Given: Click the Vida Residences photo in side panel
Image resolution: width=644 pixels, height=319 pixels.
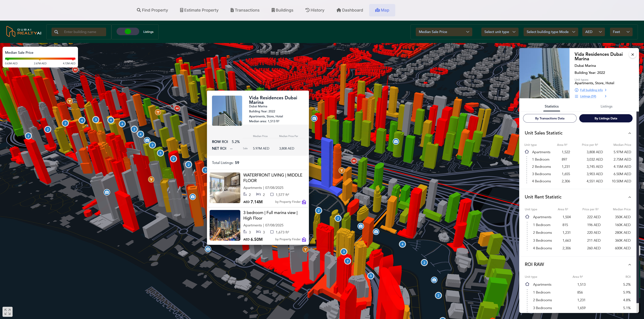Looking at the screenshot, I should (544, 73).
